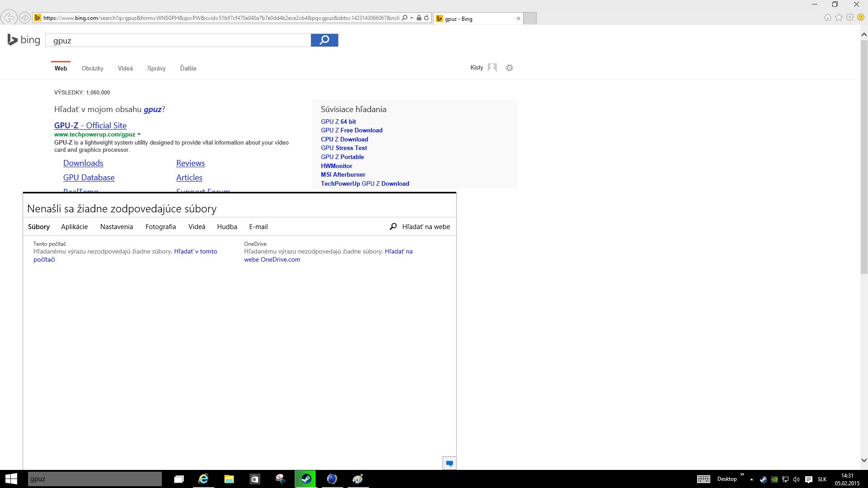The image size is (868, 488).
Task: Expand the techpowerup.com URL dropdown arrow
Action: [139, 135]
